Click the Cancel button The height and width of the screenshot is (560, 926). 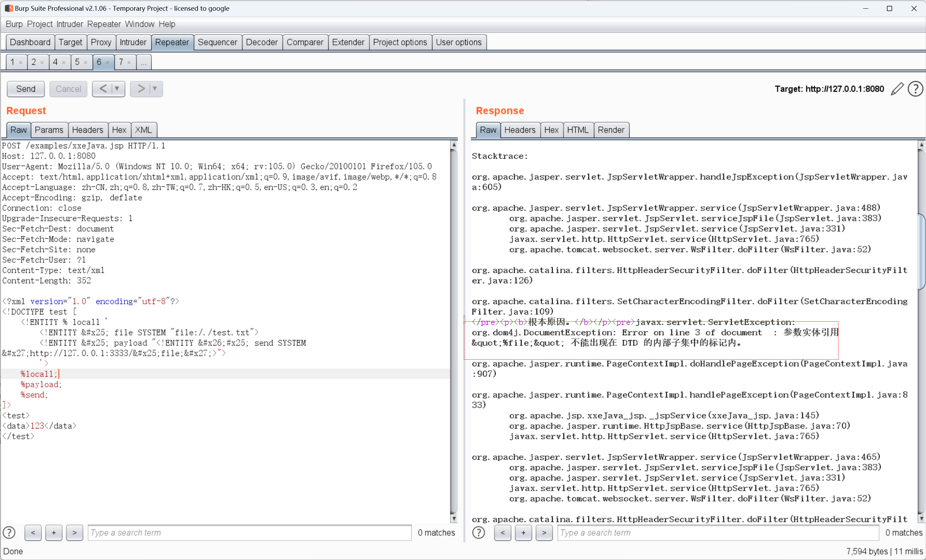coord(68,89)
